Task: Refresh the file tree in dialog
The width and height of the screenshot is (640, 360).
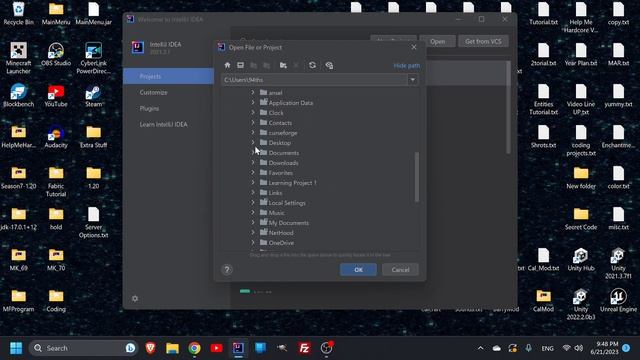Action: click(x=312, y=65)
